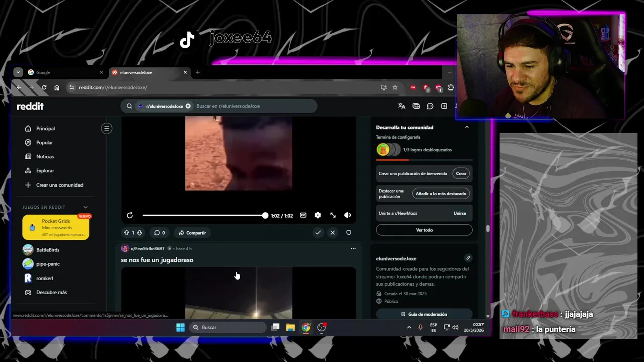Click the install app icon in address bar
This screenshot has height=362, width=644.
point(384,87)
